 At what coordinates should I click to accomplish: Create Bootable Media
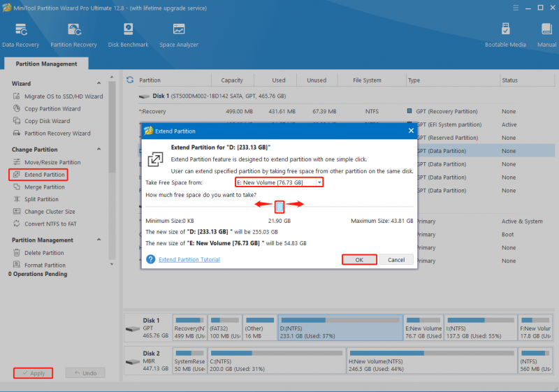505,35
